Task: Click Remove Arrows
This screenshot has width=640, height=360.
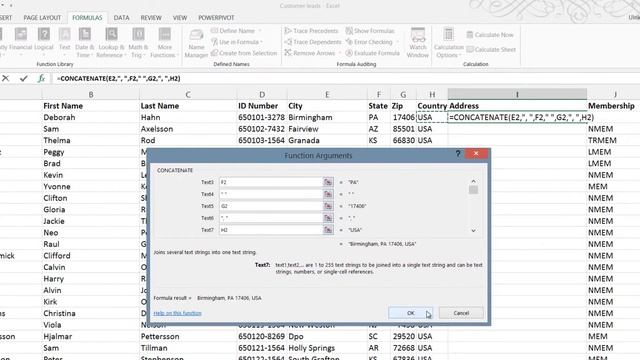Action: 311,53
